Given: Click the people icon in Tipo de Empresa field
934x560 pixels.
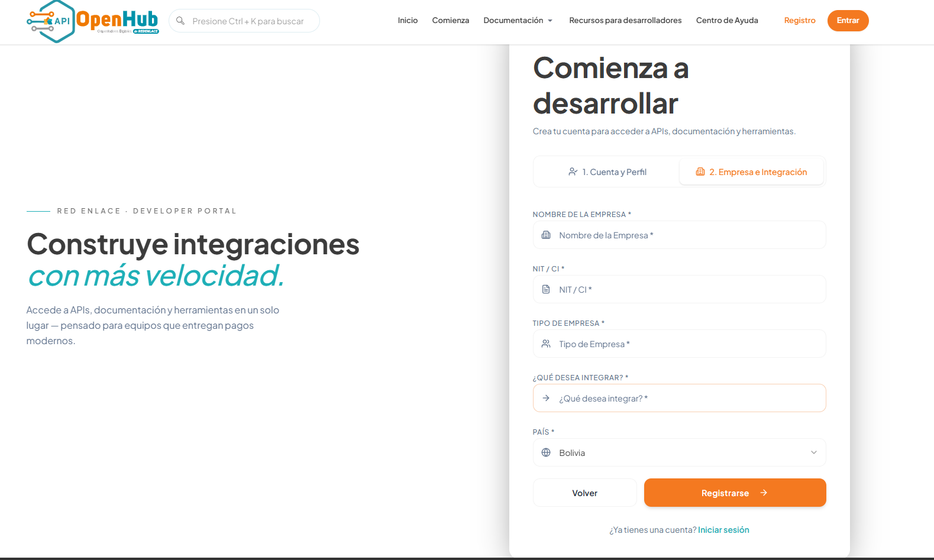Looking at the screenshot, I should pyautogui.click(x=546, y=344).
